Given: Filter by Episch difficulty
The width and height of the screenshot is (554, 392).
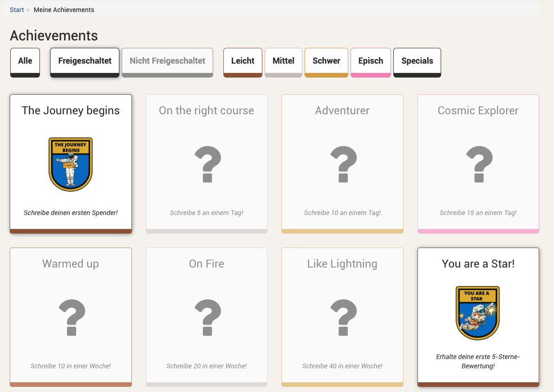Looking at the screenshot, I should click(371, 63).
